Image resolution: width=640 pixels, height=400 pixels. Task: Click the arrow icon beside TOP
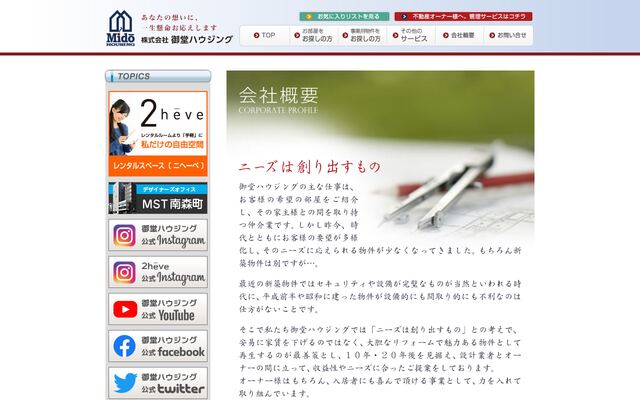click(256, 36)
